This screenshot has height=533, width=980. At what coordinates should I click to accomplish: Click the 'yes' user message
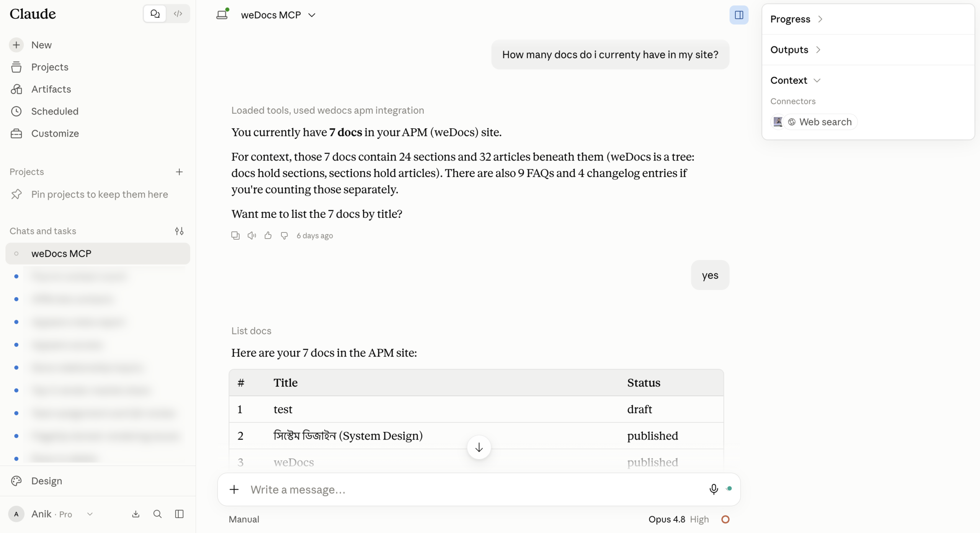pyautogui.click(x=710, y=275)
